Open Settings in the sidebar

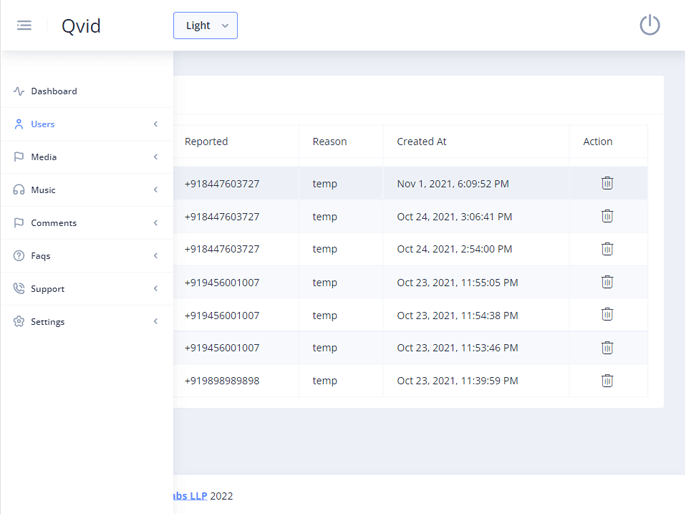[x=47, y=322]
